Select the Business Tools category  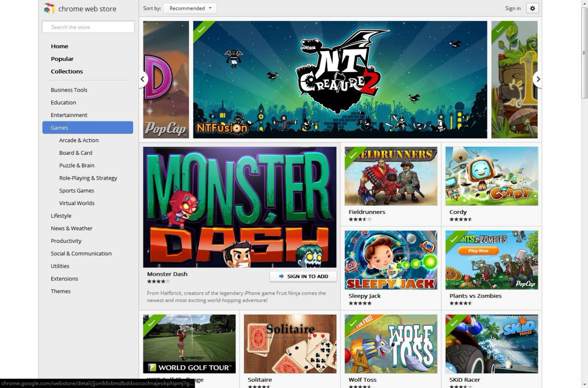tap(69, 90)
